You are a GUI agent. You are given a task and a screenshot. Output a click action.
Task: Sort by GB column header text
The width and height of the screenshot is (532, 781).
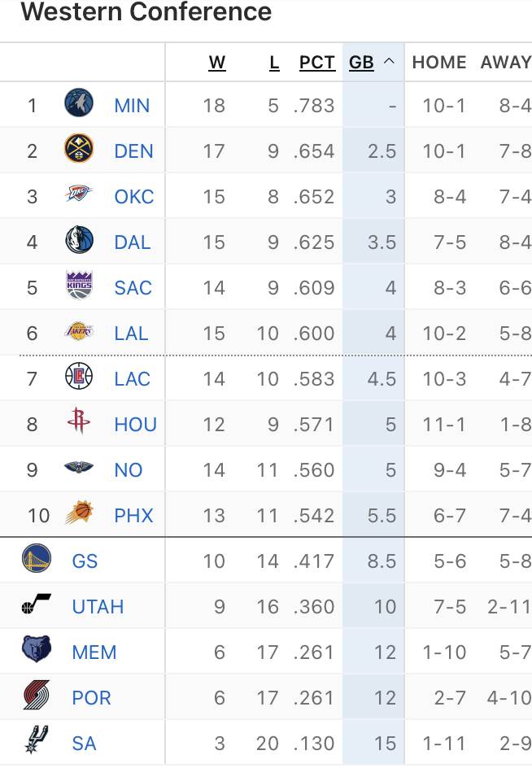click(x=361, y=63)
